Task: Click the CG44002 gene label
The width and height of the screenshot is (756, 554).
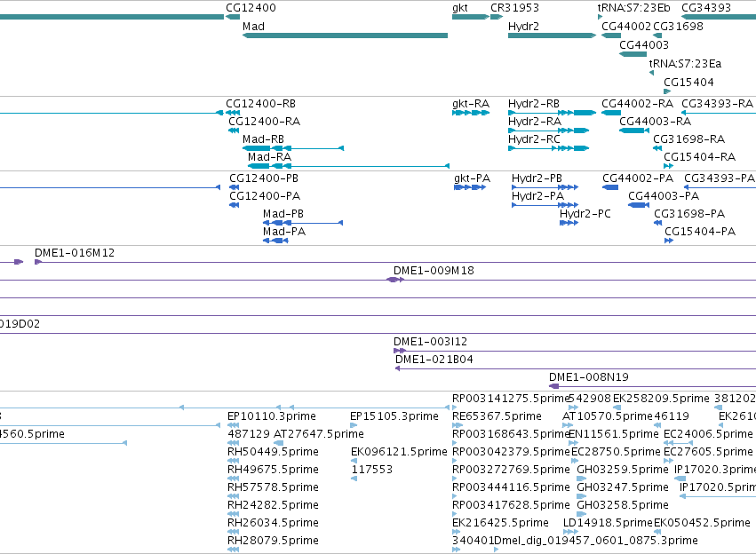Action: click(x=625, y=27)
